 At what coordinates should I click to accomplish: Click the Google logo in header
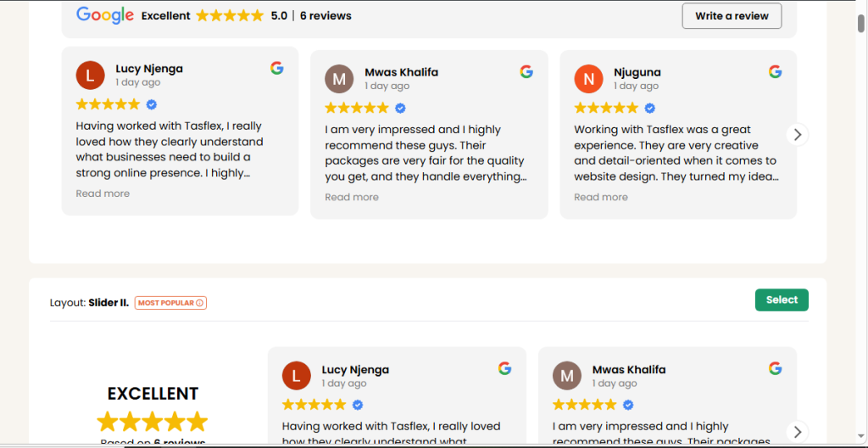click(x=105, y=15)
